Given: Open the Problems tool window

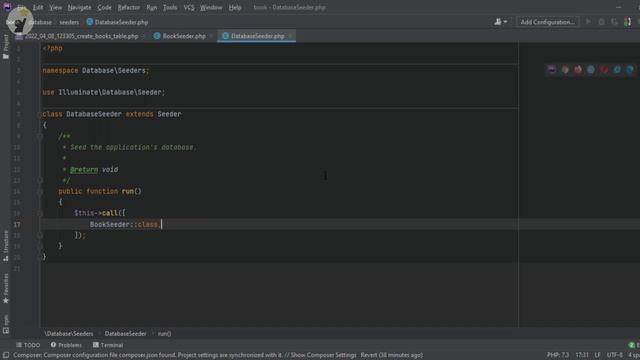Looking at the screenshot, I should coord(66,345).
